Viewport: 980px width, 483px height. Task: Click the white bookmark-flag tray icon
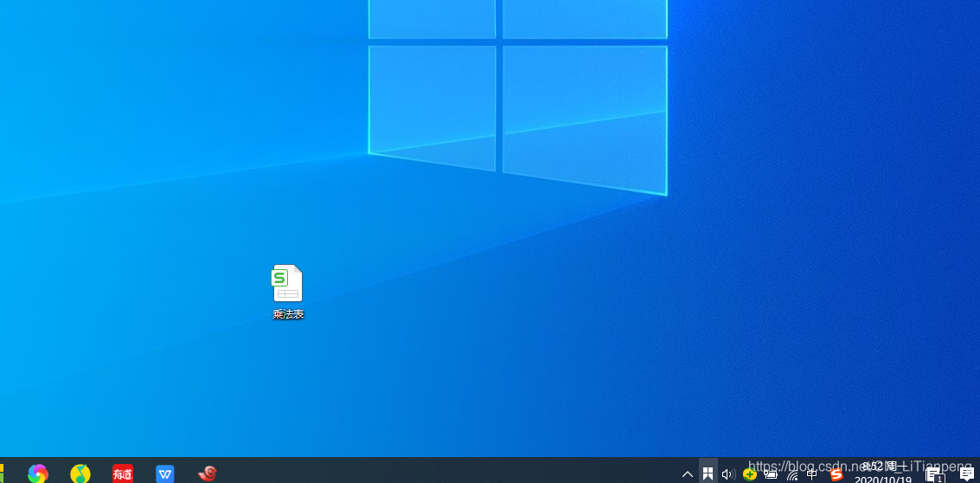tap(708, 473)
